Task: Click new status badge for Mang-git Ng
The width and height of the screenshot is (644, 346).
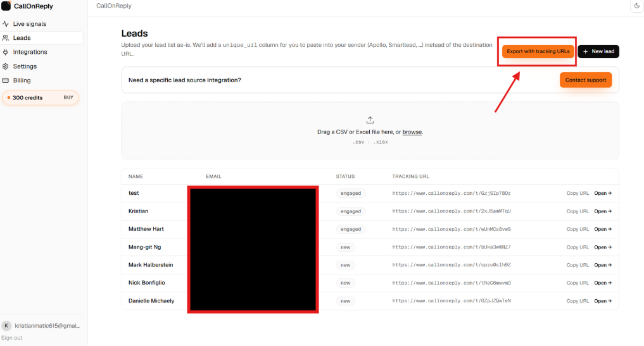Action: coord(345,247)
